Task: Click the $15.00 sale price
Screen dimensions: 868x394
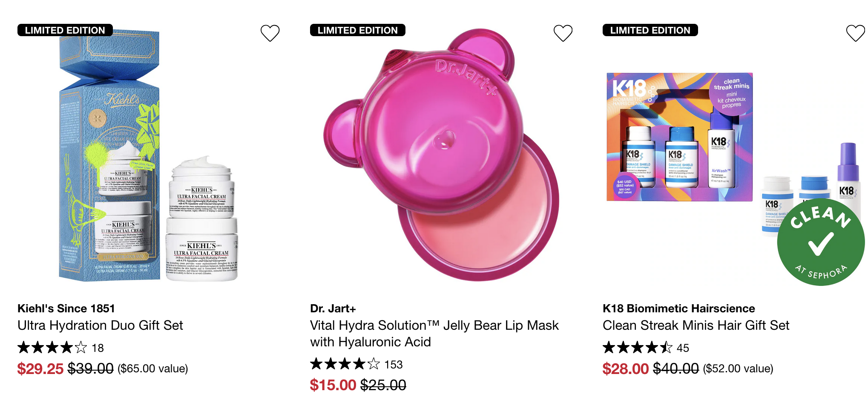Action: coord(333,385)
